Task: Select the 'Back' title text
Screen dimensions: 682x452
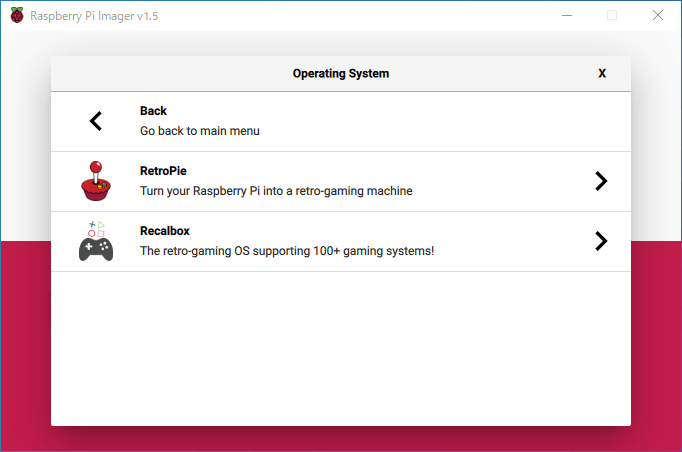Action: click(x=153, y=111)
